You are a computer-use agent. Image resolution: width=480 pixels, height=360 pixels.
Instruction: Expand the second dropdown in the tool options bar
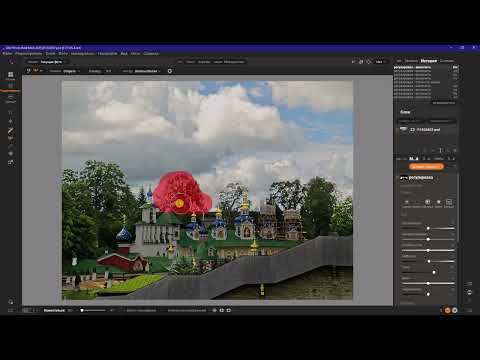pos(147,71)
